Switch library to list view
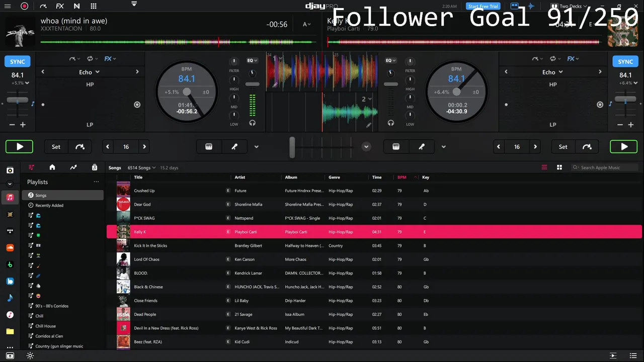The image size is (644, 362). pyautogui.click(x=544, y=167)
